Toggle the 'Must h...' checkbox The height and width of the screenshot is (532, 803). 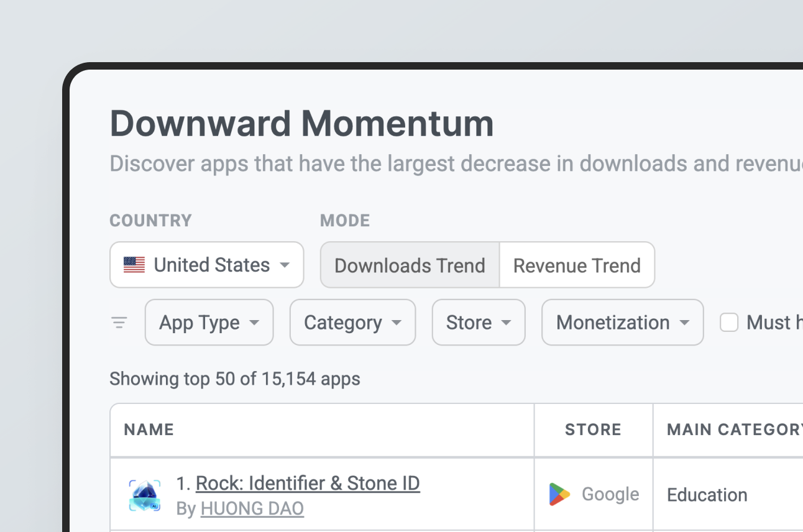(x=729, y=323)
